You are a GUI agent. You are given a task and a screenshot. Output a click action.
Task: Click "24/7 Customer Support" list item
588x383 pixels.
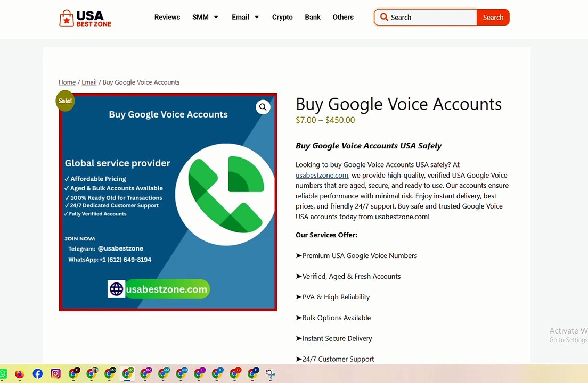click(335, 359)
